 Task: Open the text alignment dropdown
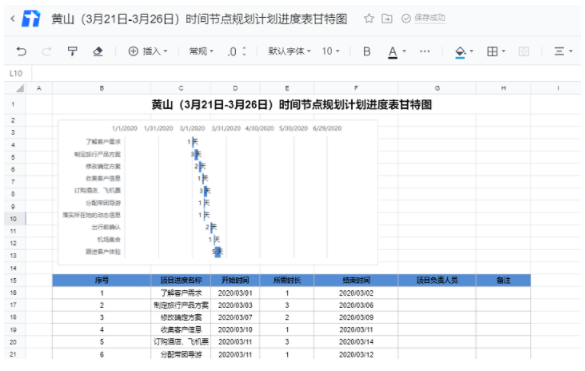[563, 51]
